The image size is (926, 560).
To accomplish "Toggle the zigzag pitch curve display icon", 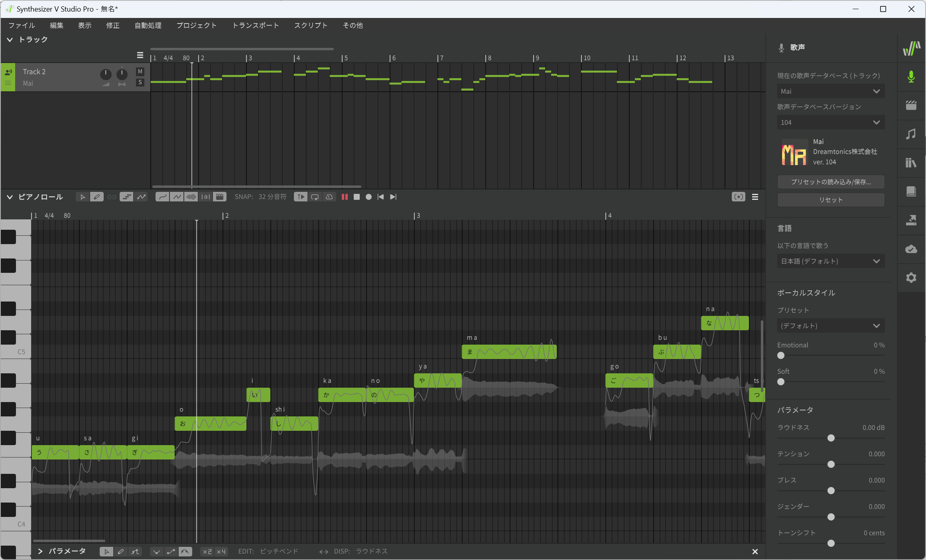I will [177, 197].
